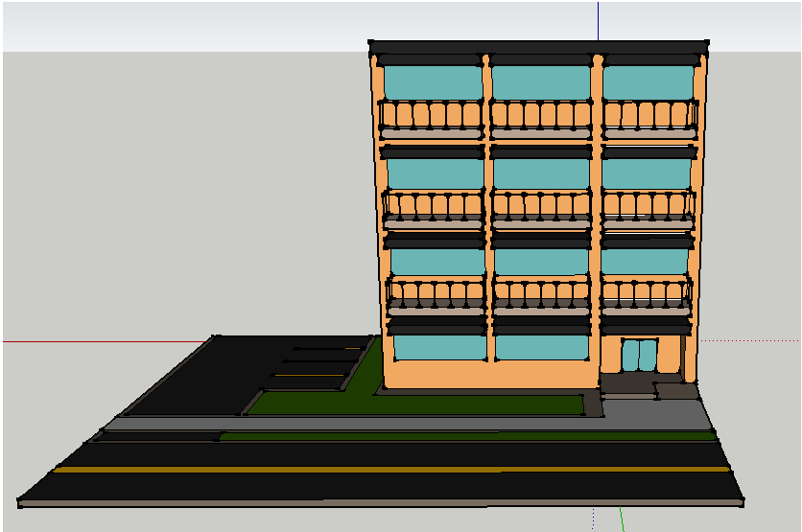Select the dark roof slab of the building

click(538, 48)
